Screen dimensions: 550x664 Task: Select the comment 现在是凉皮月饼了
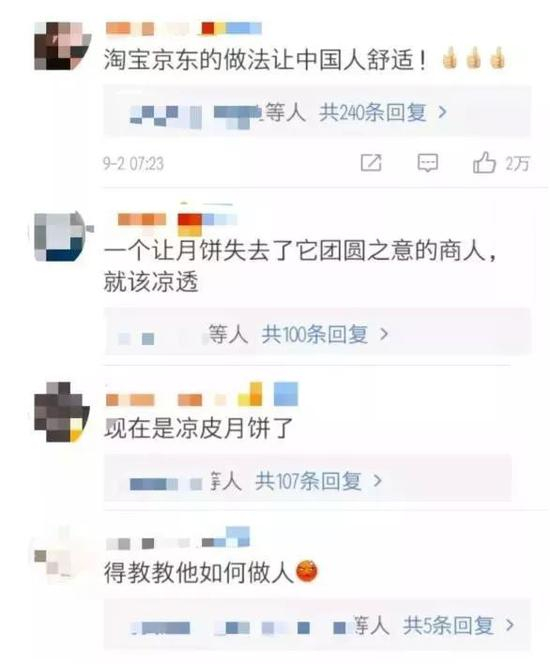(199, 428)
